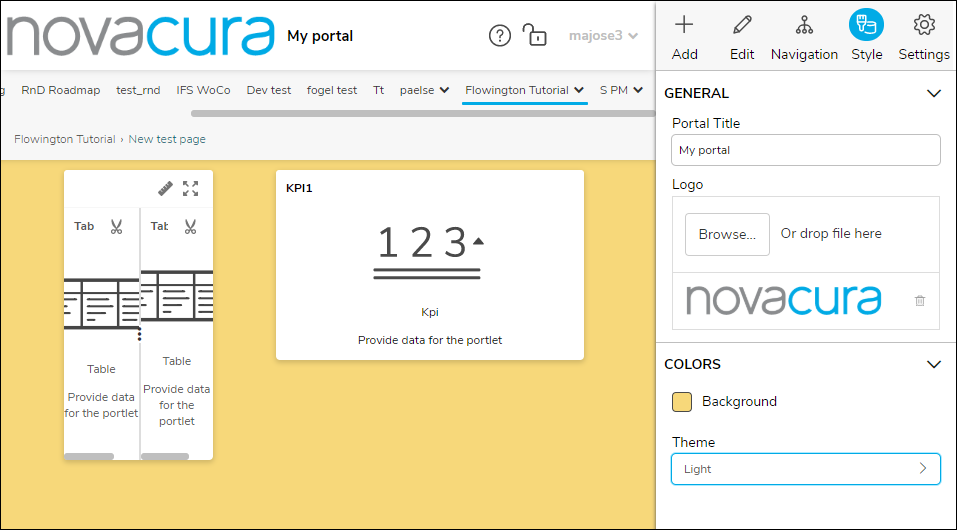The width and height of the screenshot is (957, 530).
Task: Click second table column bottom scrollbar
Action: (x=165, y=456)
